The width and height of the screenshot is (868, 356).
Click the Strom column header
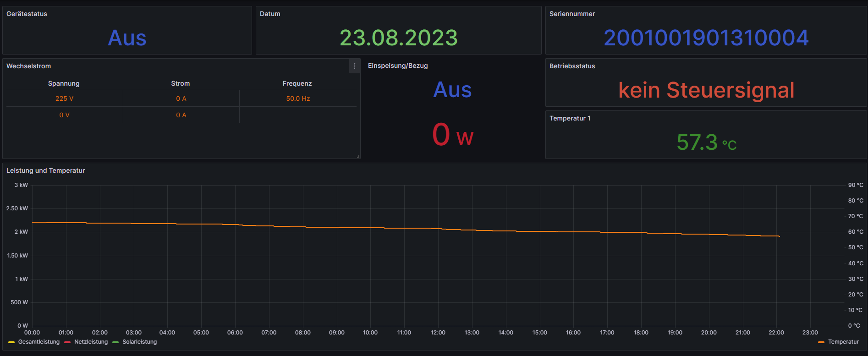pyautogui.click(x=181, y=83)
